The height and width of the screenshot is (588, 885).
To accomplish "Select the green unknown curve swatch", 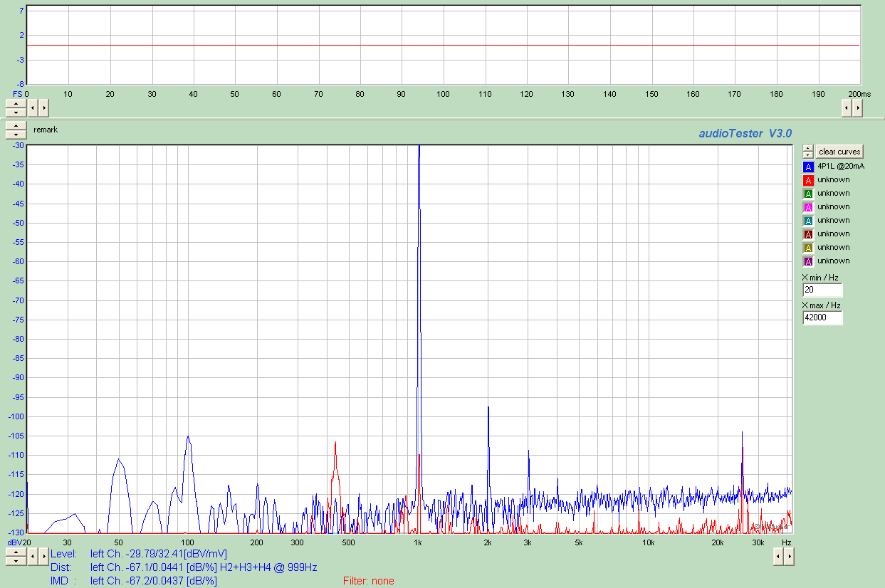I will pyautogui.click(x=808, y=194).
